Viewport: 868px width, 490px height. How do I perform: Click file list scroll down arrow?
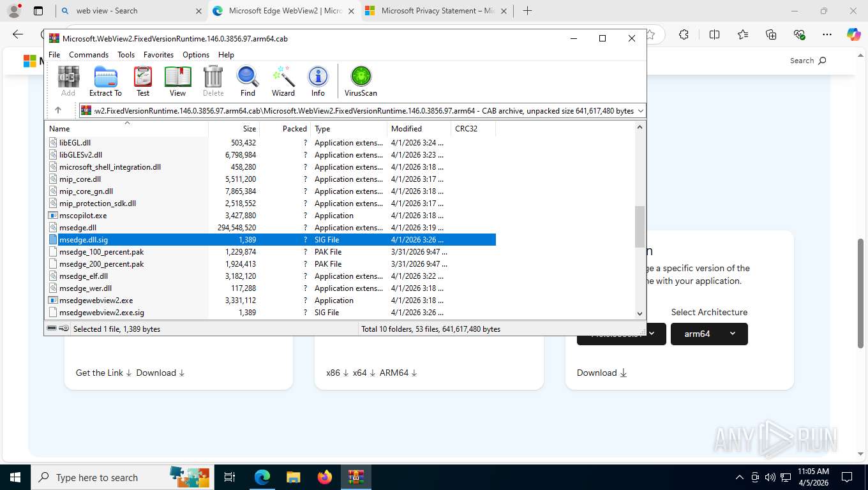pyautogui.click(x=640, y=313)
